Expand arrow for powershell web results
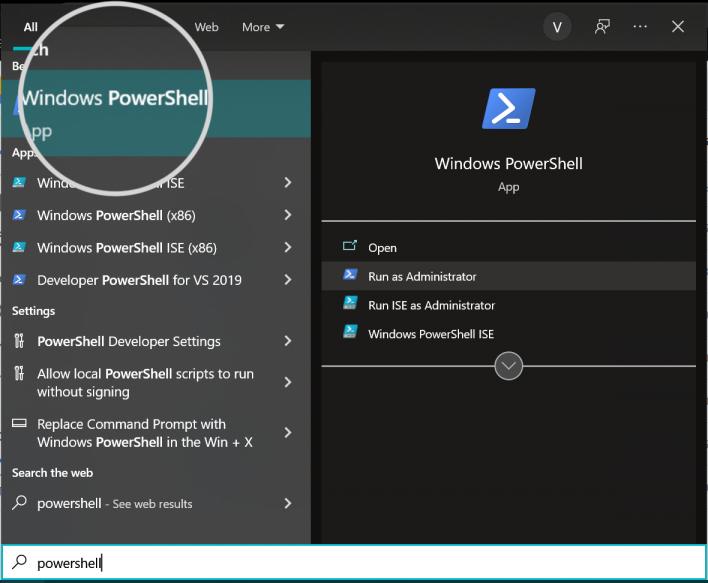The image size is (708, 583). coord(288,503)
